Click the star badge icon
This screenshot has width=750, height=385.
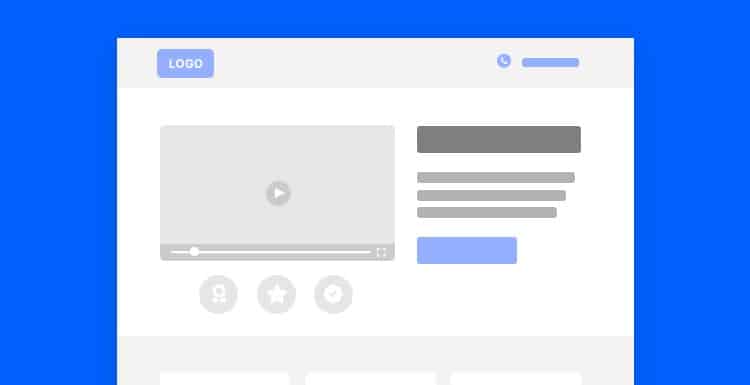[276, 294]
